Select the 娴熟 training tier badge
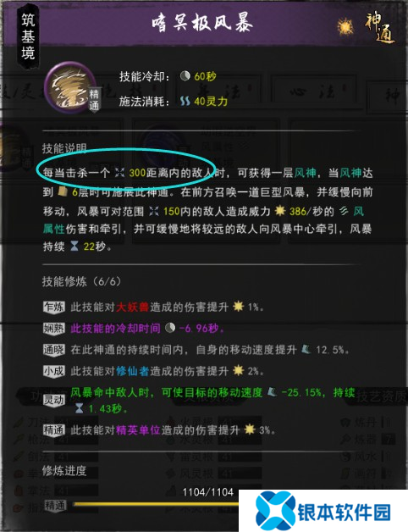Image resolution: width=408 pixels, height=532 pixels. coord(53,328)
